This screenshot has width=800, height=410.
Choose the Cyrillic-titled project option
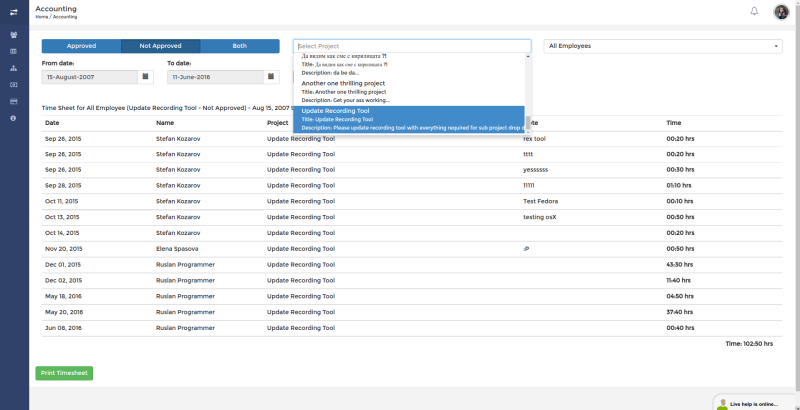(409, 65)
